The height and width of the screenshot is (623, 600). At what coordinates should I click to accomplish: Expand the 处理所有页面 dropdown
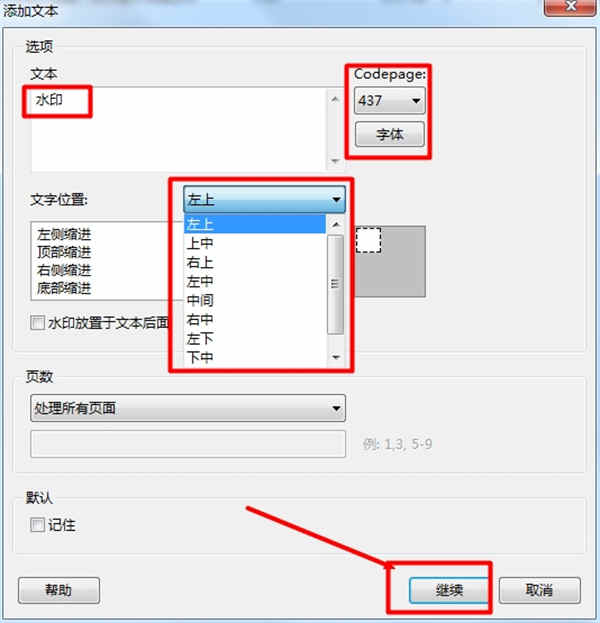188,408
